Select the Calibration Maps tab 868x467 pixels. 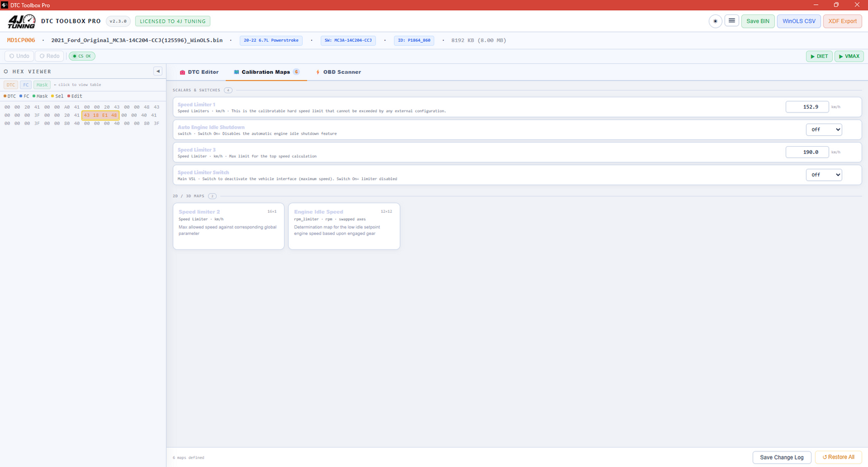pyautogui.click(x=266, y=72)
